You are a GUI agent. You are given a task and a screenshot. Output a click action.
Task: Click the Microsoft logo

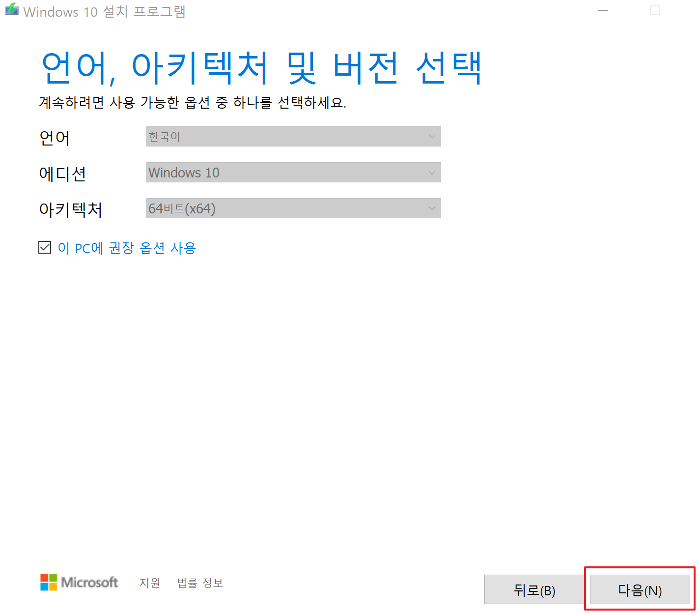coord(79,583)
